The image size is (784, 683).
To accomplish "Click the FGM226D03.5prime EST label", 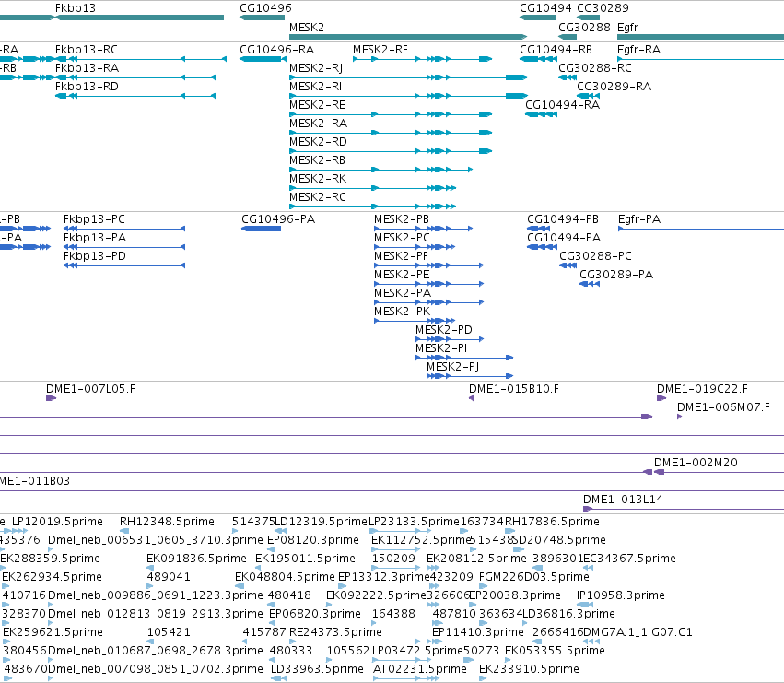I will tap(534, 577).
